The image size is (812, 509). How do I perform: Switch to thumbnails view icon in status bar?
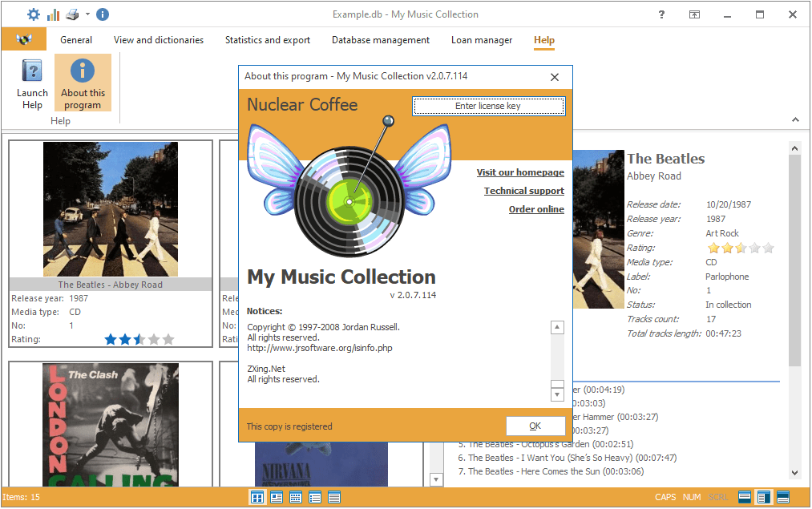pyautogui.click(x=257, y=498)
